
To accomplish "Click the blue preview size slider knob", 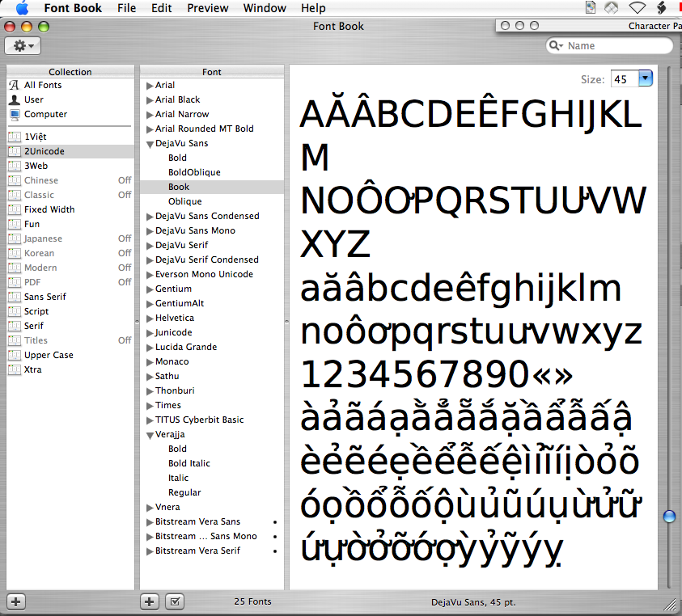I will coord(669,517).
